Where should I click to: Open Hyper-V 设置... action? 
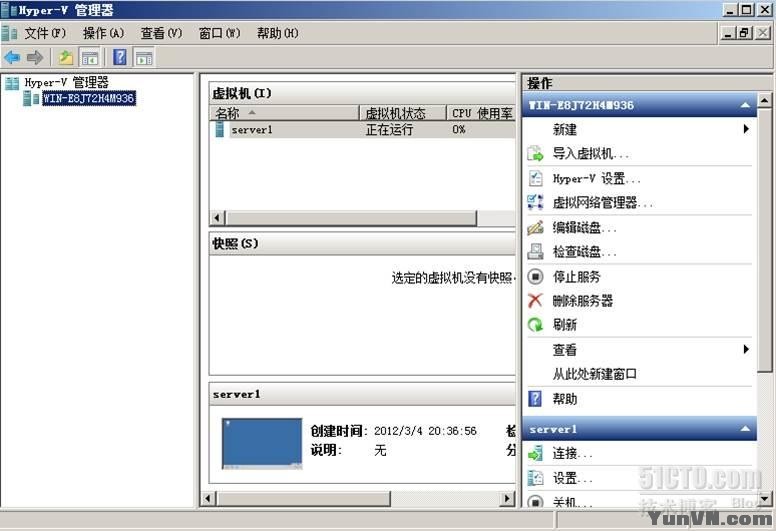point(597,178)
